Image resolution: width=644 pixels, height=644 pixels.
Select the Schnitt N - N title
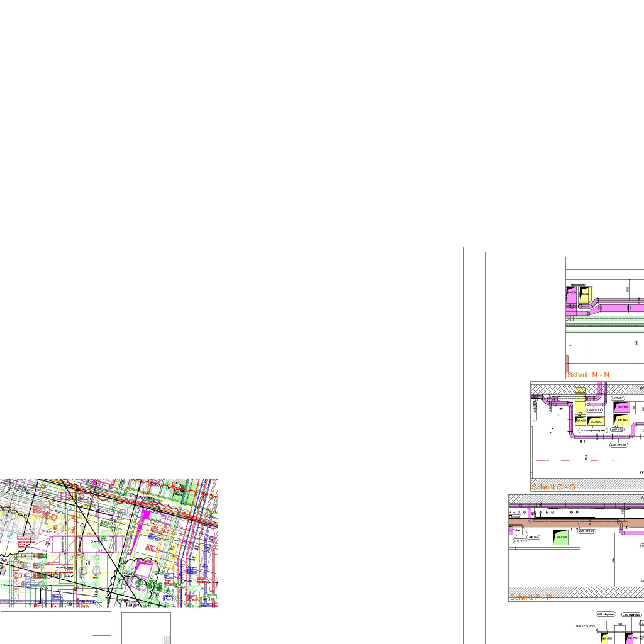click(x=588, y=375)
